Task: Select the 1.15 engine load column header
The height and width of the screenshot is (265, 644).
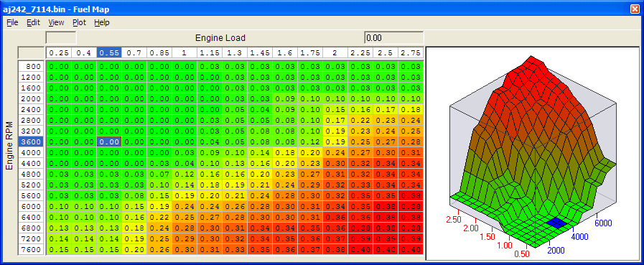Action: click(210, 52)
